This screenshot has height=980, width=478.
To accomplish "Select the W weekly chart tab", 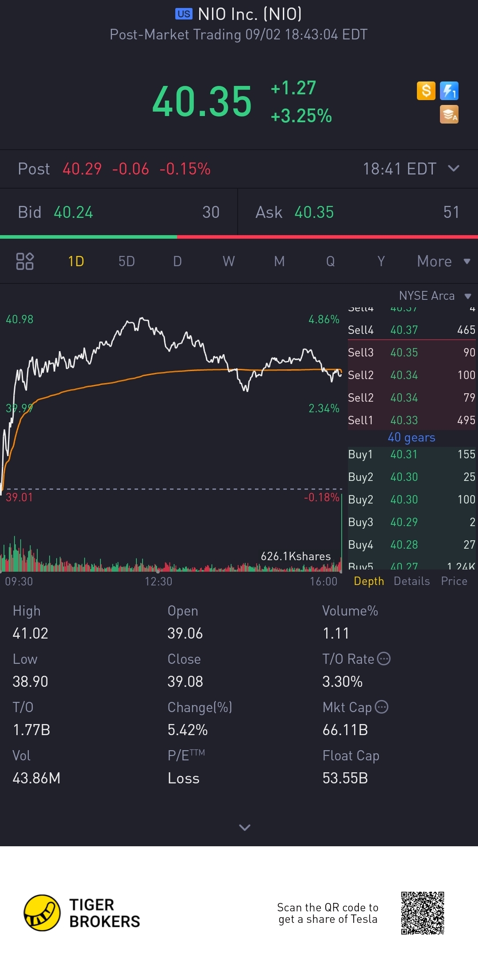I will pos(228,261).
